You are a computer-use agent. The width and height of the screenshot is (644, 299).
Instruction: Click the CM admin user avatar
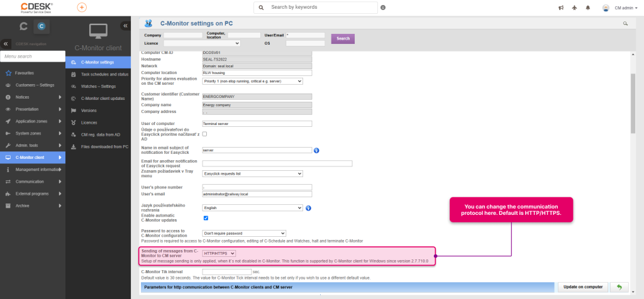tap(606, 8)
